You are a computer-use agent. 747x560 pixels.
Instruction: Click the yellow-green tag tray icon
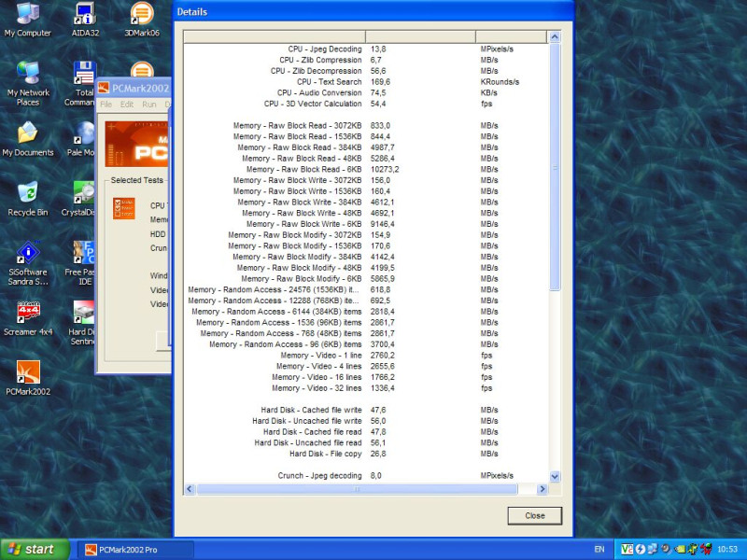679,549
